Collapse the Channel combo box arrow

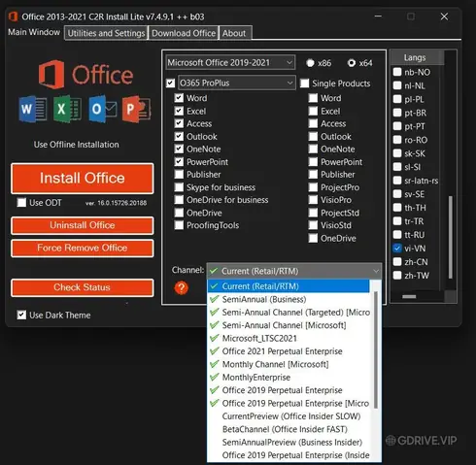coord(376,271)
